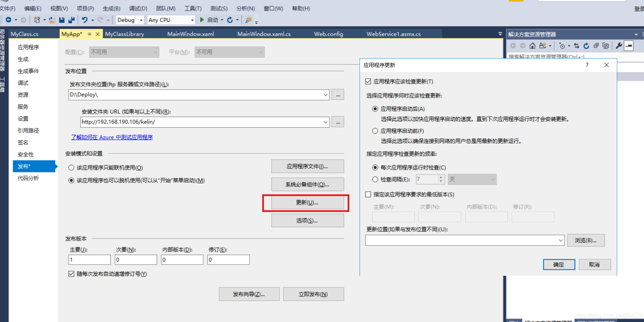This screenshot has width=644, height=322.
Task: Open a file via the Open folder icon
Action: [52, 20]
